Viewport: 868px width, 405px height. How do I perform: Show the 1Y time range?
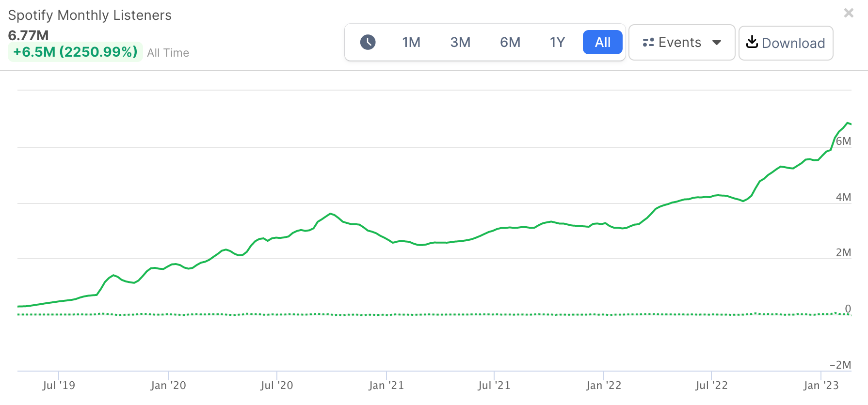point(557,43)
